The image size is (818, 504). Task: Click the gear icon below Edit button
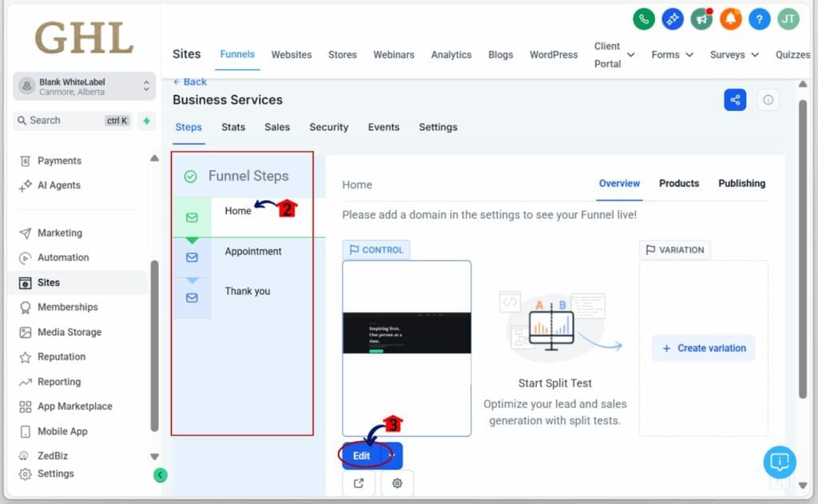(397, 483)
